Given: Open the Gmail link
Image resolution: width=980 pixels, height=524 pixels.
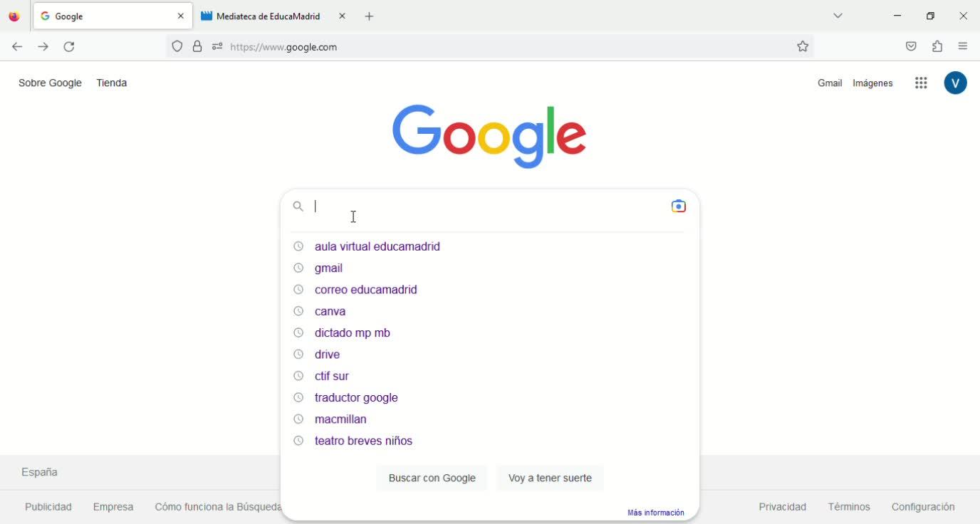Looking at the screenshot, I should [x=829, y=83].
